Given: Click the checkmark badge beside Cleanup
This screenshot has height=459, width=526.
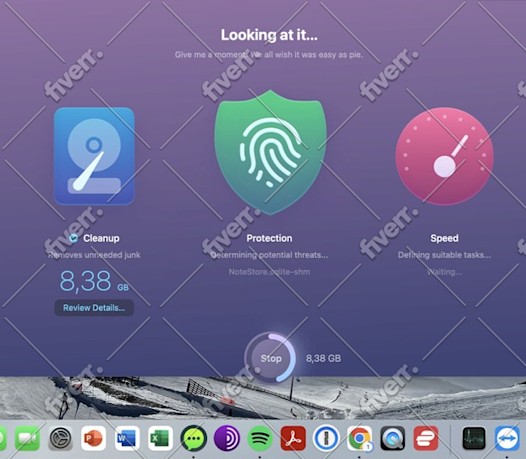Looking at the screenshot, I should 73,238.
